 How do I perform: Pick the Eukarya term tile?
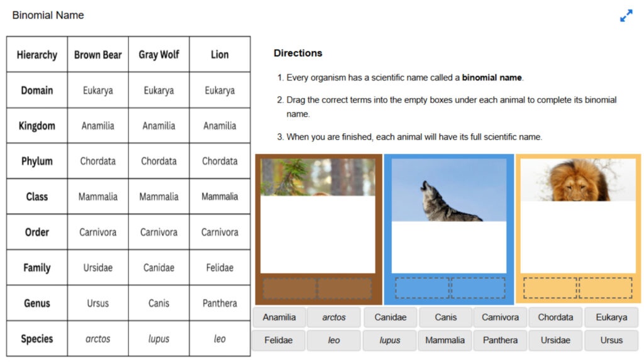tap(611, 317)
